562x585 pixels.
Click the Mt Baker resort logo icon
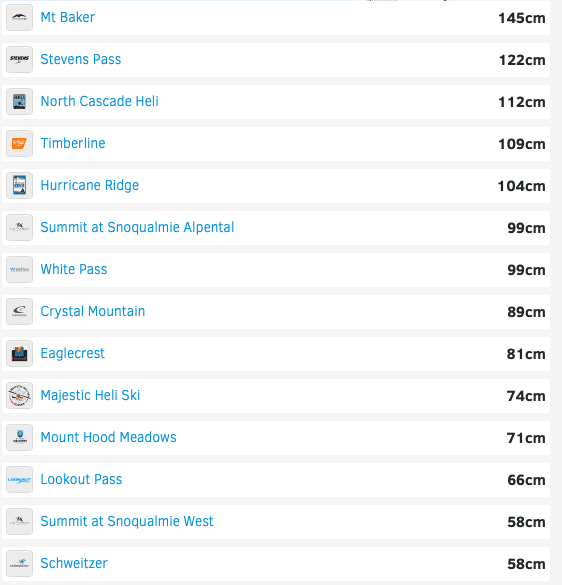tap(19, 18)
